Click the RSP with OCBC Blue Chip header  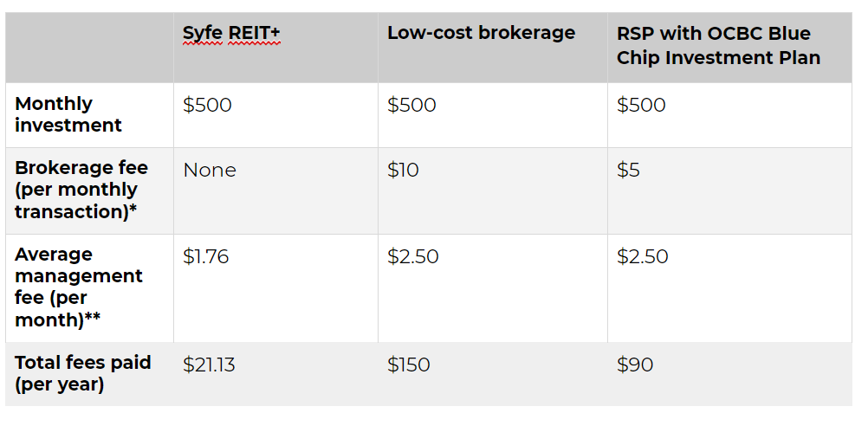pos(729,48)
